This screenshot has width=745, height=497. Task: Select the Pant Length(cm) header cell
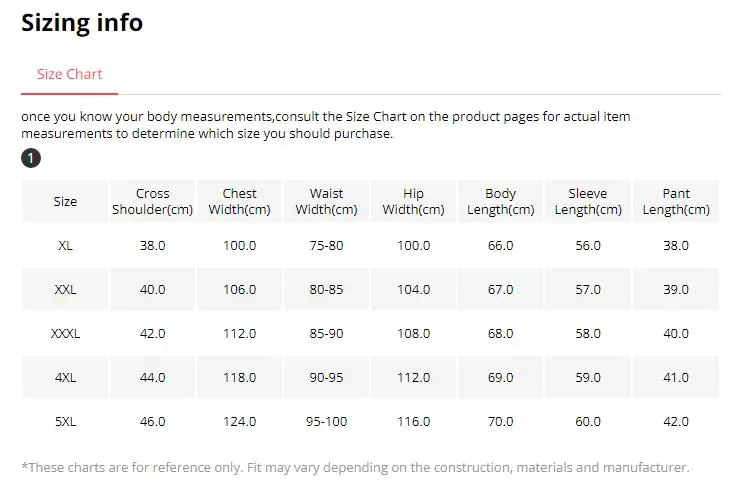pos(676,201)
